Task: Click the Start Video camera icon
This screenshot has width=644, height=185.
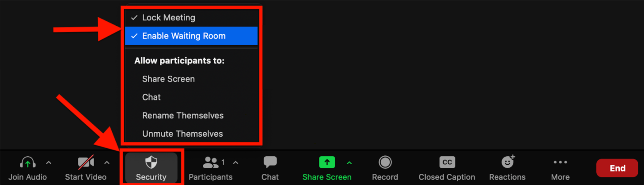Action: (x=86, y=162)
